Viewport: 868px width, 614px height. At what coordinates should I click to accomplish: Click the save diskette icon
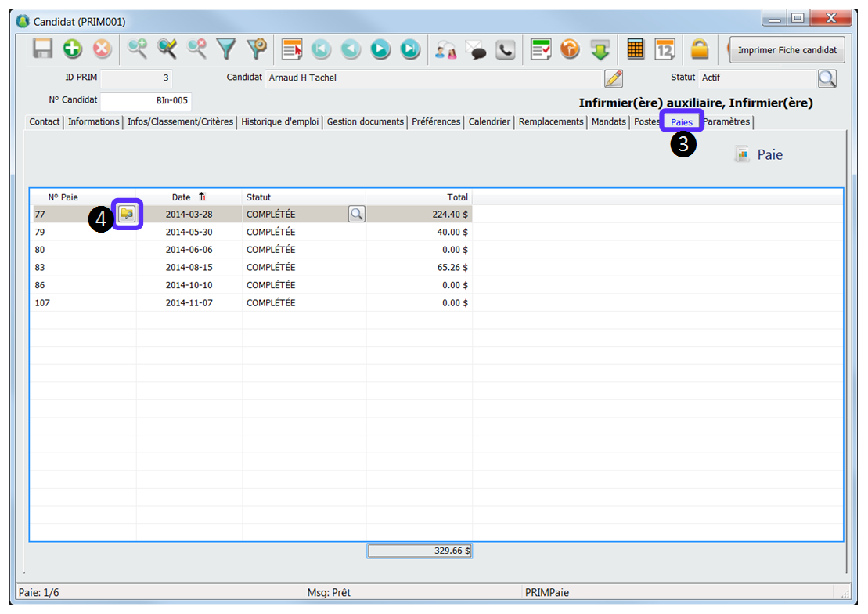coord(43,49)
